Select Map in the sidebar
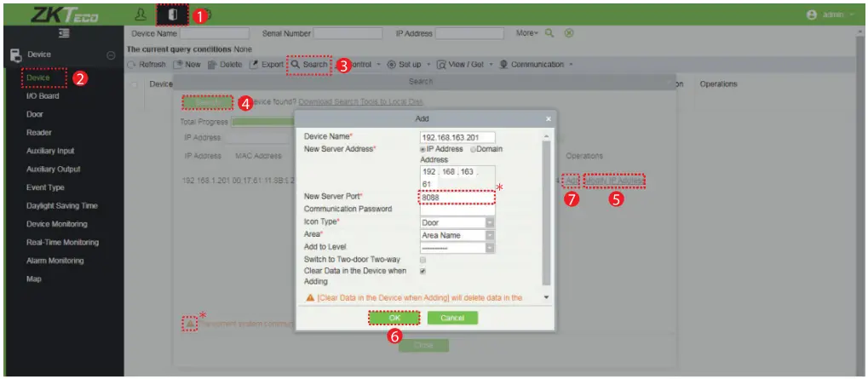 (x=34, y=279)
